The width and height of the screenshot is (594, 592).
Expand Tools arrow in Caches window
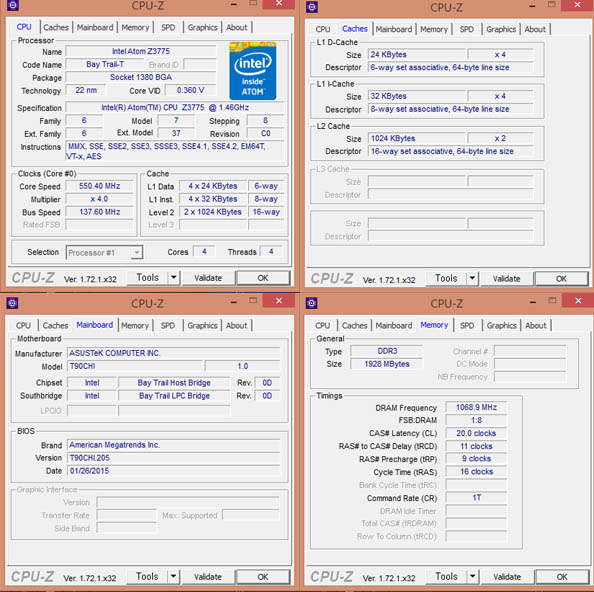tap(472, 278)
